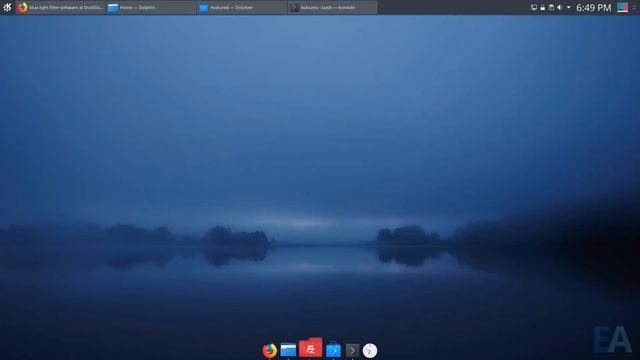This screenshot has height=360, width=640.
Task: Click the lock icon in the system tray
Action: coord(542,7)
